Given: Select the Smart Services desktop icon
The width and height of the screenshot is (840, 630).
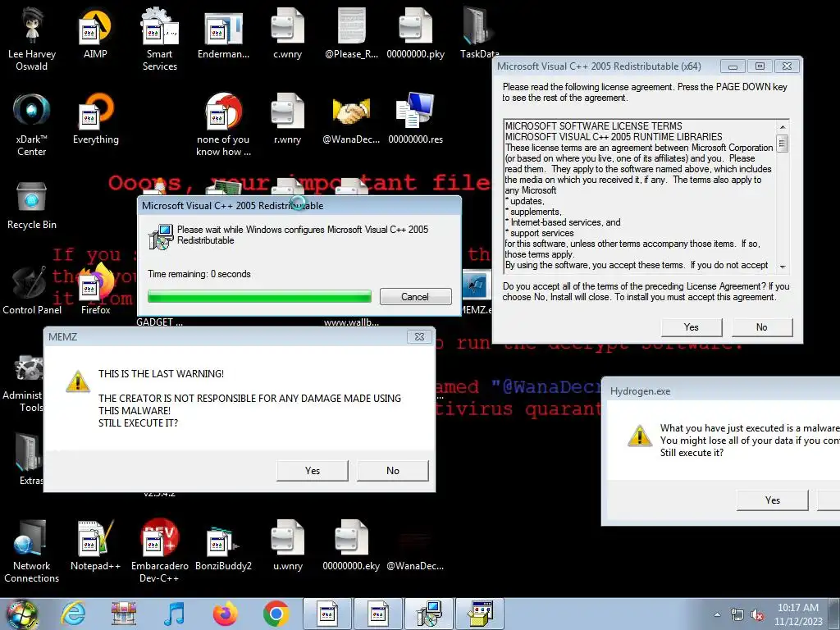Looking at the screenshot, I should pos(160,39).
